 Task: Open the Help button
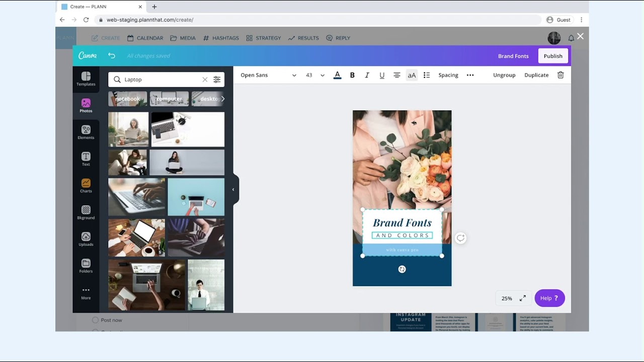click(549, 298)
